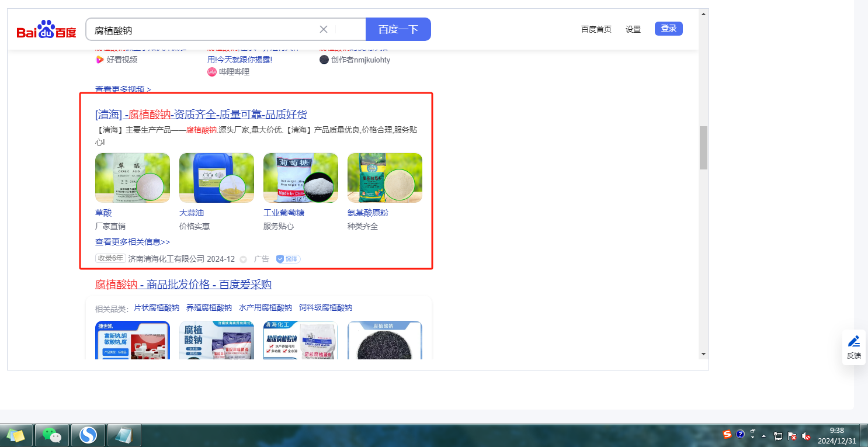Click the Baidu logo
This screenshot has height=447, width=868.
pos(46,29)
